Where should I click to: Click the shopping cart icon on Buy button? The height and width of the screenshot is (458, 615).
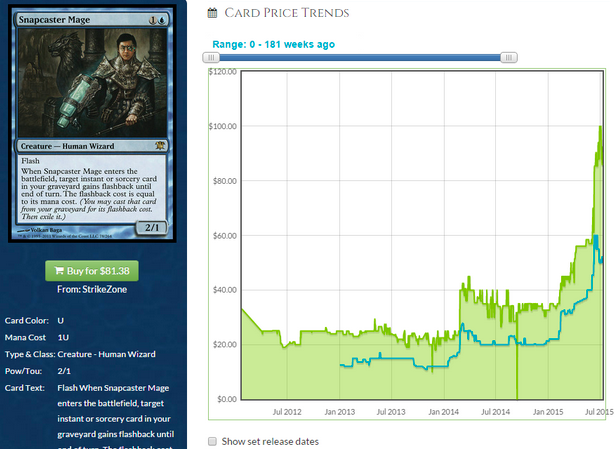point(59,271)
